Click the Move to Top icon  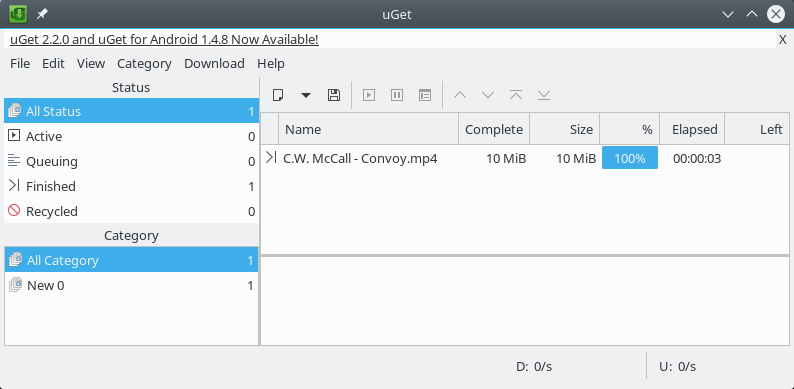tap(516, 95)
